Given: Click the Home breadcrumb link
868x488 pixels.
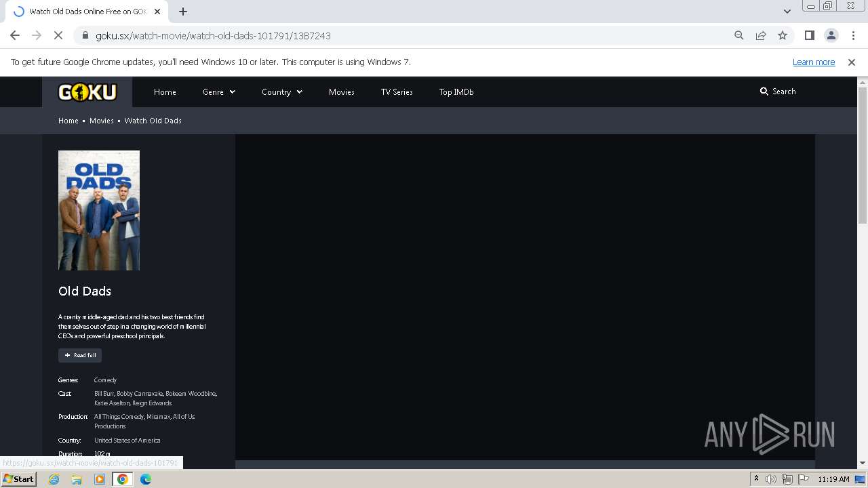Looking at the screenshot, I should point(68,121).
